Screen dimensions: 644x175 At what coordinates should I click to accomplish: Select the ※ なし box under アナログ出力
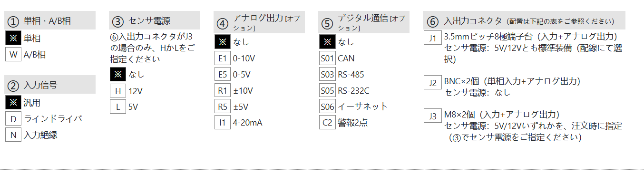(223, 42)
